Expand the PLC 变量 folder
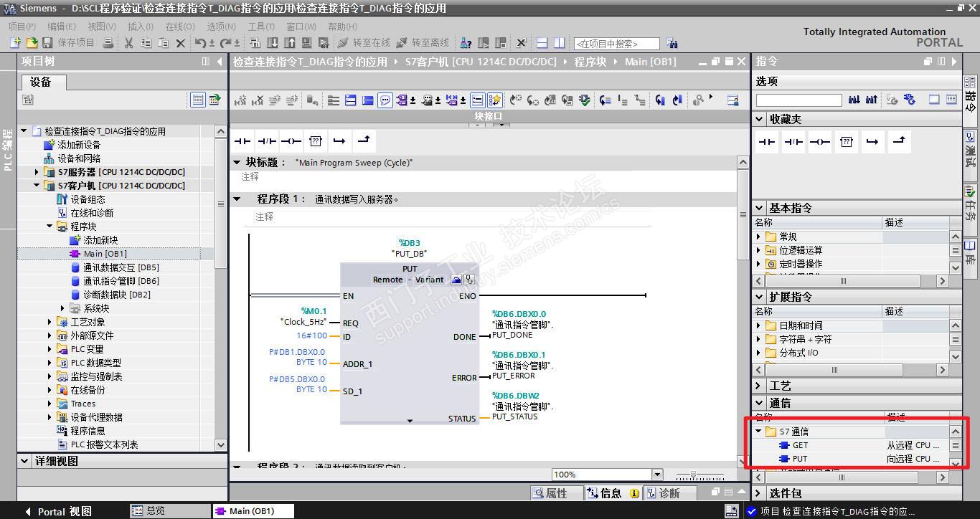Image resolution: width=980 pixels, height=519 pixels. (50, 349)
